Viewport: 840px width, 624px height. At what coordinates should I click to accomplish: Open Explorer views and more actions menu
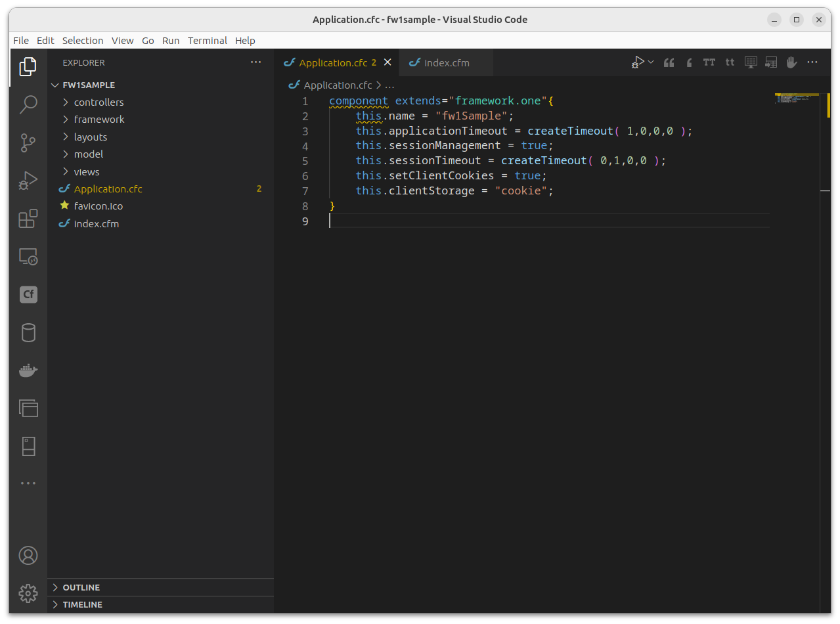[x=255, y=62]
